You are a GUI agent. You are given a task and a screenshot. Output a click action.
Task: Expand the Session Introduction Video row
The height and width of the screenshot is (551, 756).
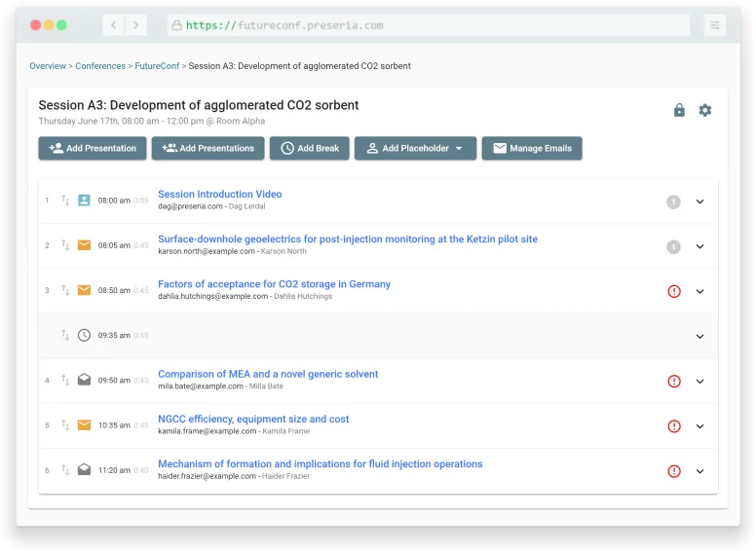click(699, 202)
